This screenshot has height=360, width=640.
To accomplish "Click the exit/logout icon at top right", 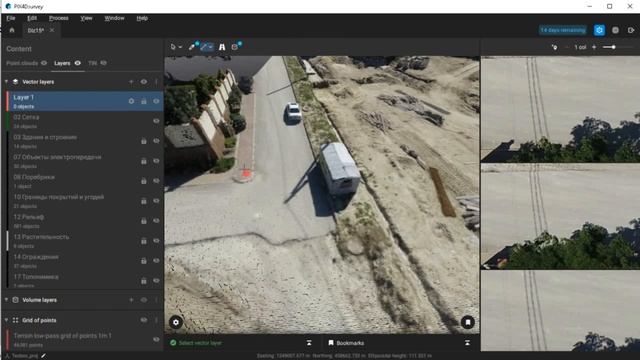I will (631, 30).
